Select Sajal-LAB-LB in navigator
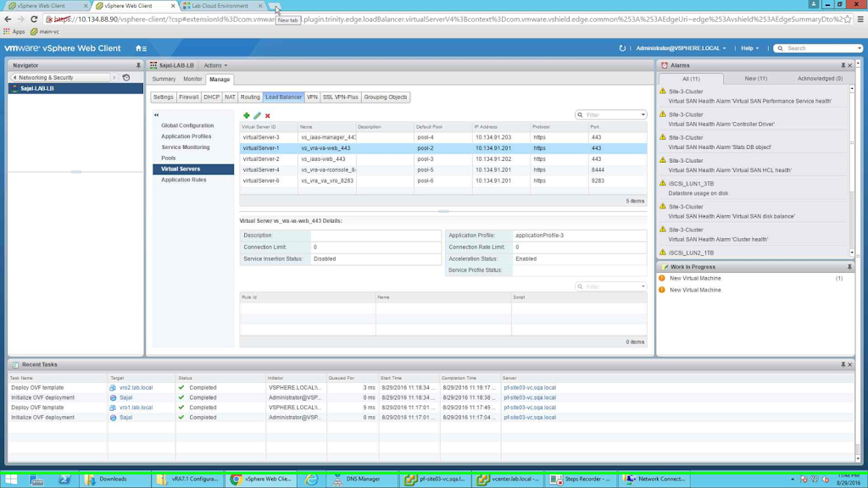The height and width of the screenshot is (488, 868). pos(75,88)
